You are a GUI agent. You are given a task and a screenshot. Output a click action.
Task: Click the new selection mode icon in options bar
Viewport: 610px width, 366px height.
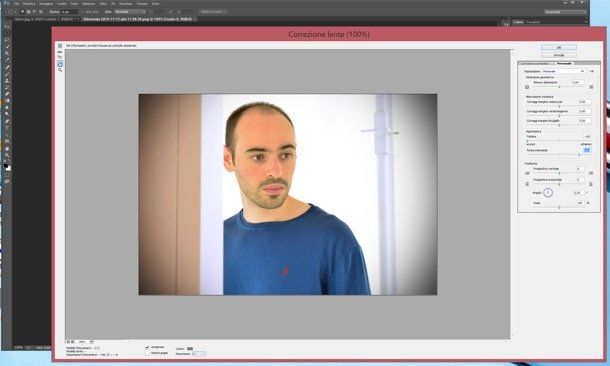pyautogui.click(x=22, y=12)
